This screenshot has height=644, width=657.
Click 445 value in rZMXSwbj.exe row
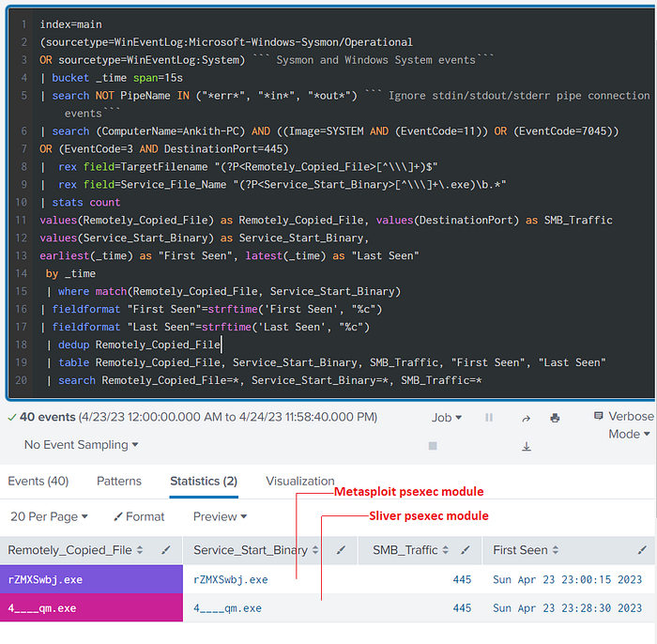462,580
